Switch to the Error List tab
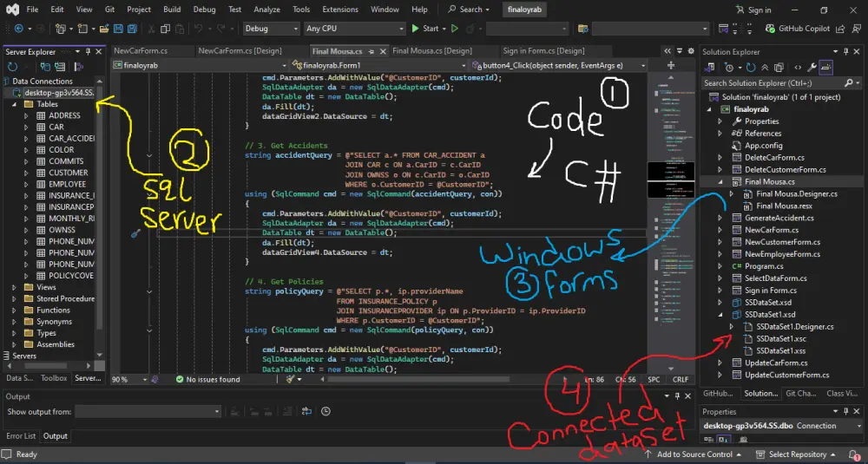 point(21,436)
